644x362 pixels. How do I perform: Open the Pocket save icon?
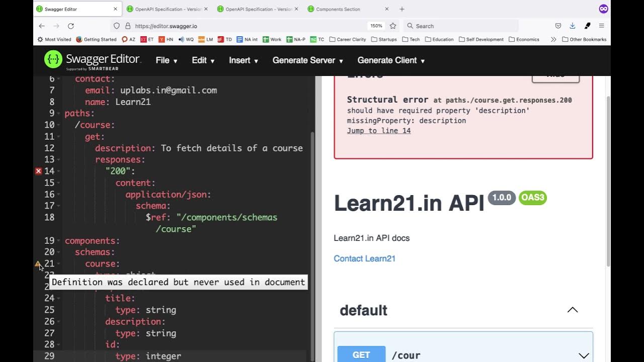pos(558,26)
